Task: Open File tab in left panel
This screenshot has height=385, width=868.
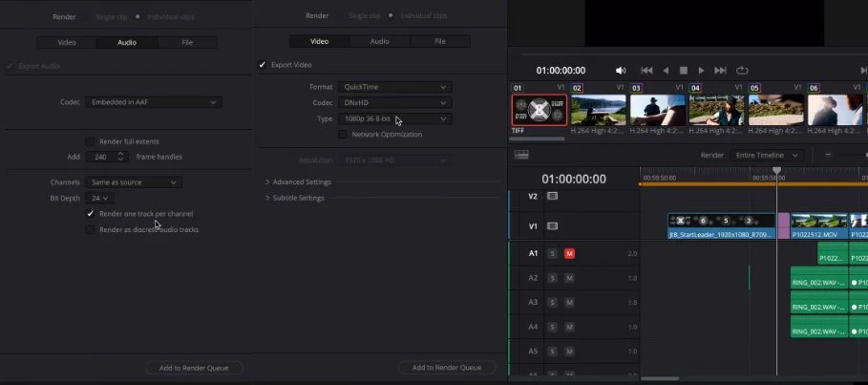Action: click(187, 42)
